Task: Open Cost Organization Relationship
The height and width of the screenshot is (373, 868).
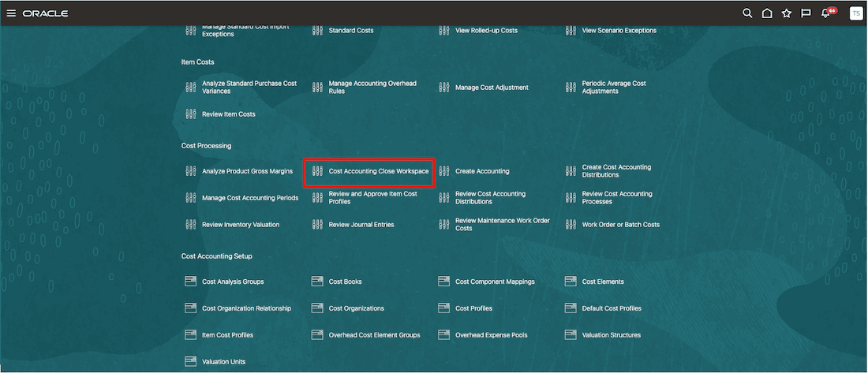Action: coord(246,308)
